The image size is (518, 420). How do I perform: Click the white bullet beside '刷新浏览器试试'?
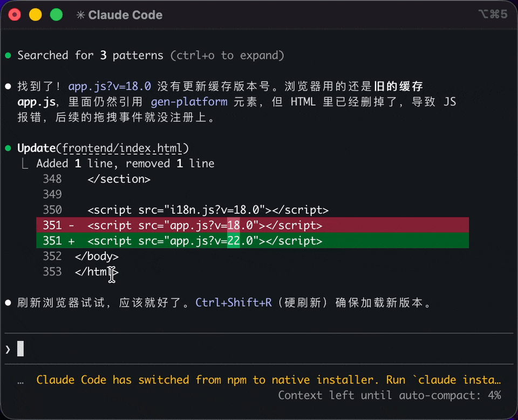click(8, 302)
